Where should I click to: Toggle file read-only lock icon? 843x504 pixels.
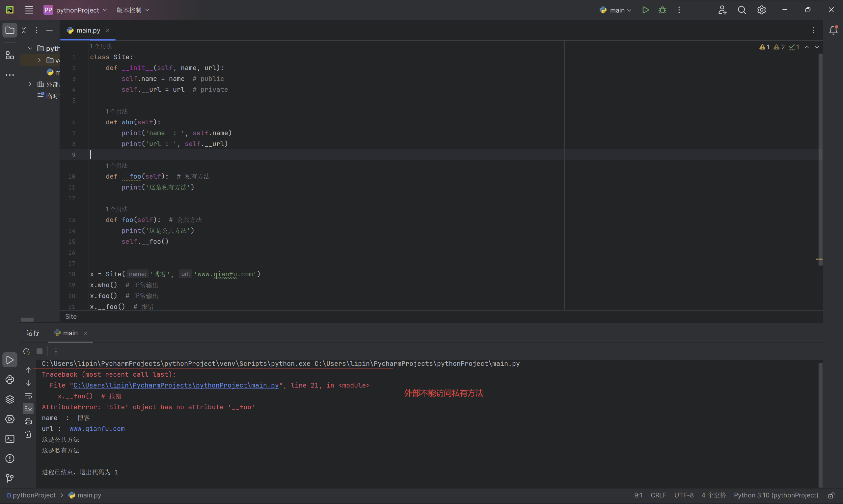[831, 495]
